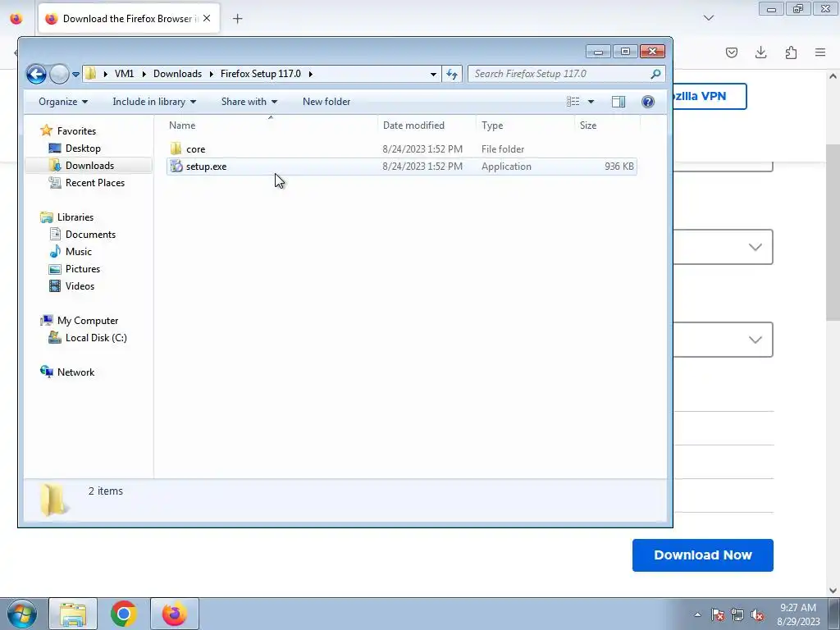Click the muted volume tray icon

coord(757,615)
